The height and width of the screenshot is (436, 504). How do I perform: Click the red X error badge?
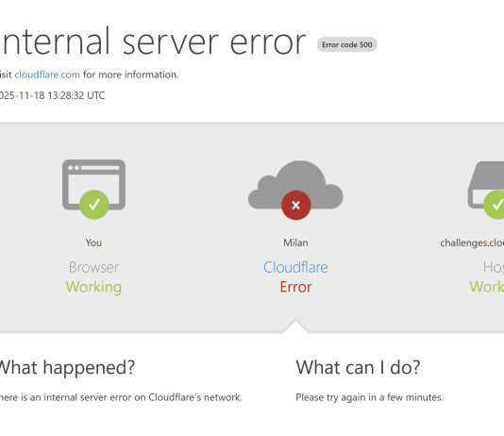(x=296, y=206)
